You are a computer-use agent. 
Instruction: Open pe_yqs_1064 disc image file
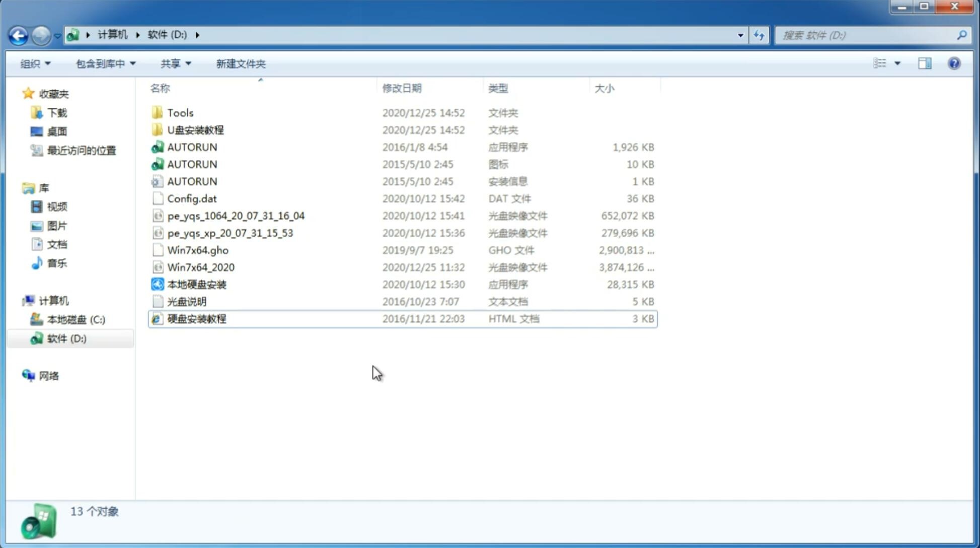236,216
